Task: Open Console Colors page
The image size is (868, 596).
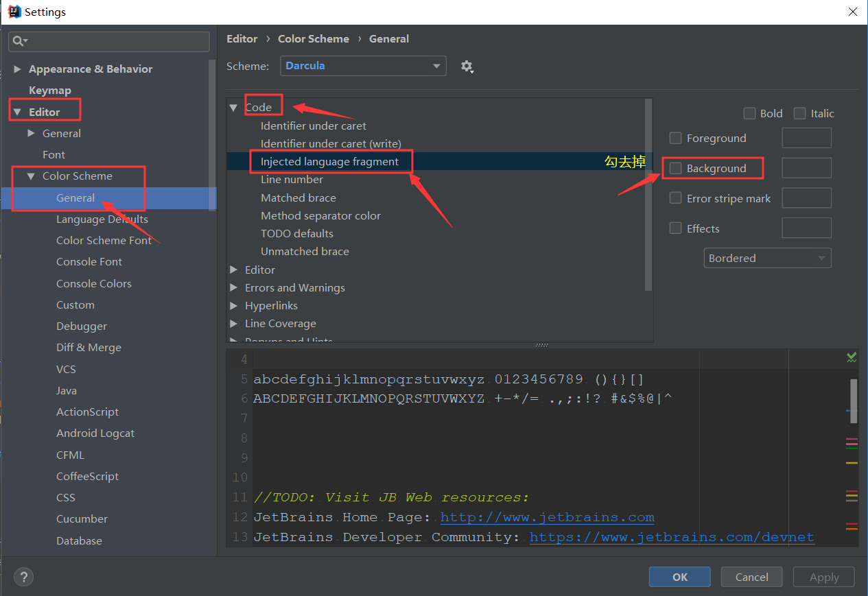Action: [94, 284]
